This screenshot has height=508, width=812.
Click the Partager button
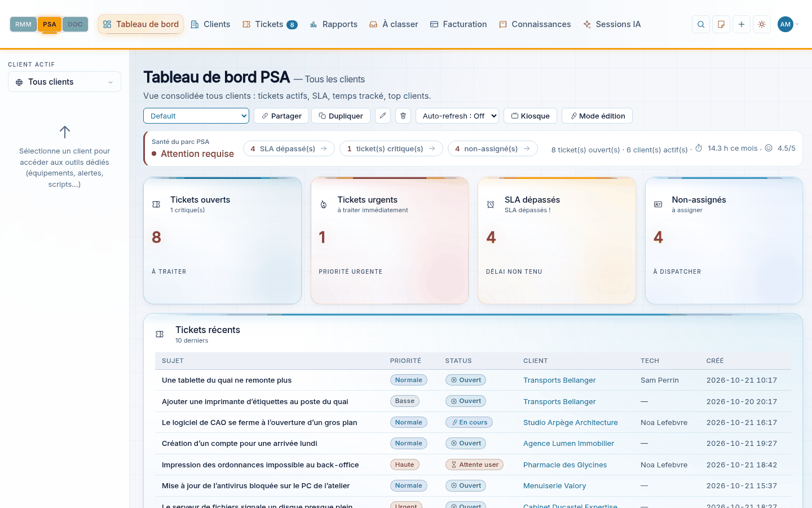[281, 116]
